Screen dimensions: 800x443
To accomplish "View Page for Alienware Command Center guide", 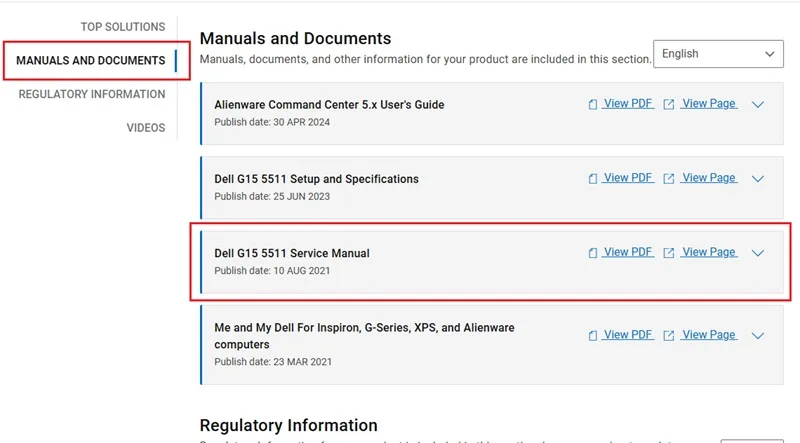I will tap(709, 104).
